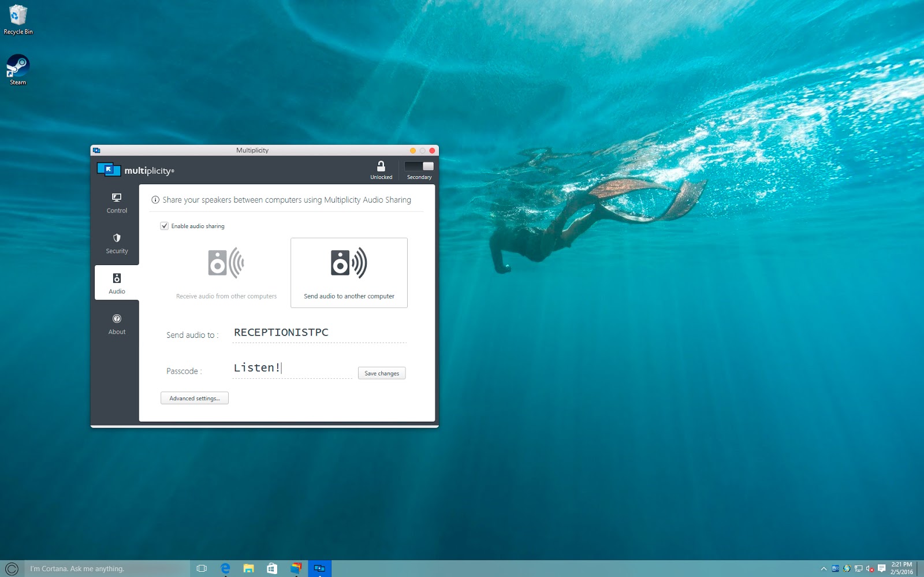
Task: Open network status from system tray
Action: (858, 568)
